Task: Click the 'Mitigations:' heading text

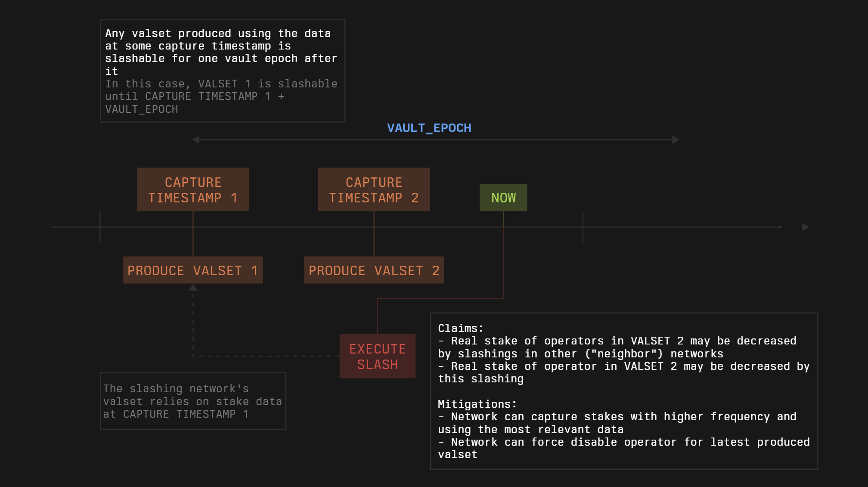Action: 477,404
